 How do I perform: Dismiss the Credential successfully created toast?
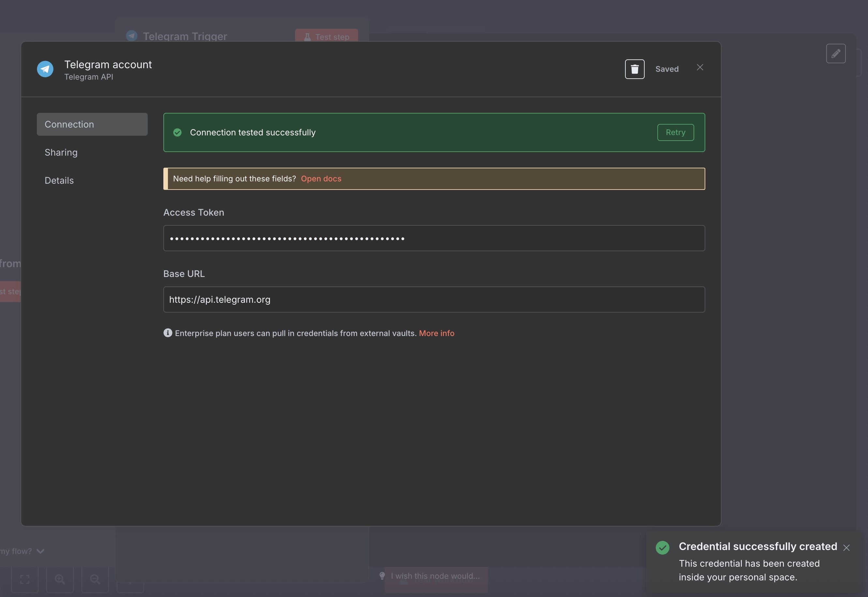click(846, 548)
